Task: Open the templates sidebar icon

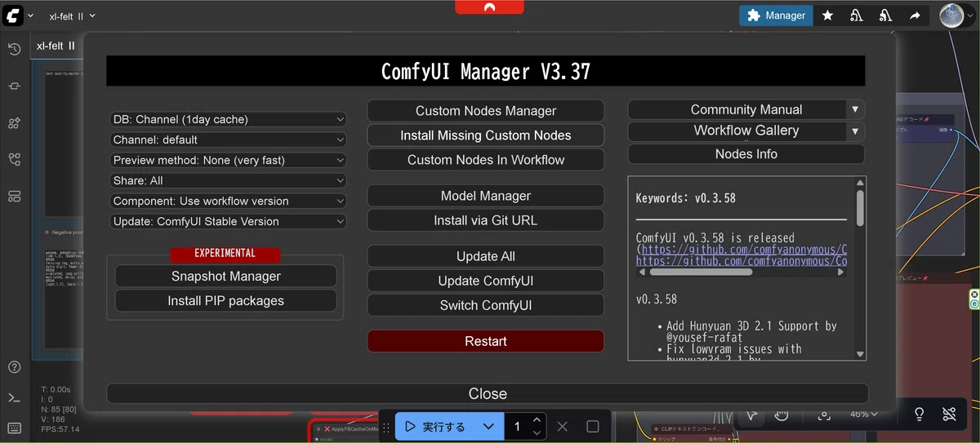Action: [14, 196]
